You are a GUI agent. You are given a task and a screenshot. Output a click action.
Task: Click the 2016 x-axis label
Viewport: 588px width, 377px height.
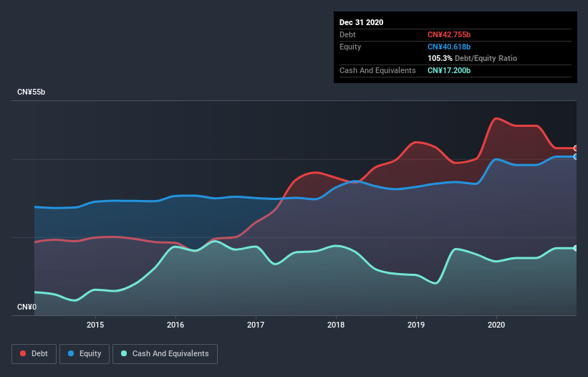(x=175, y=325)
